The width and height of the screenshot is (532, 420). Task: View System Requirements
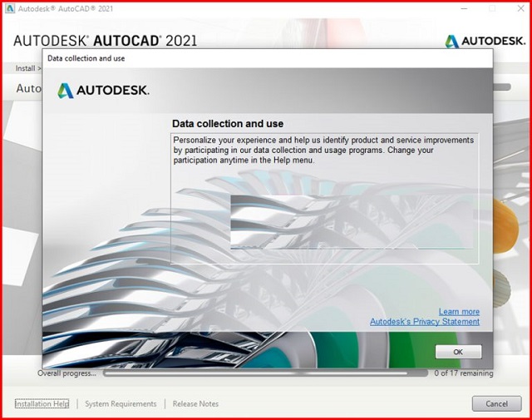(121, 403)
